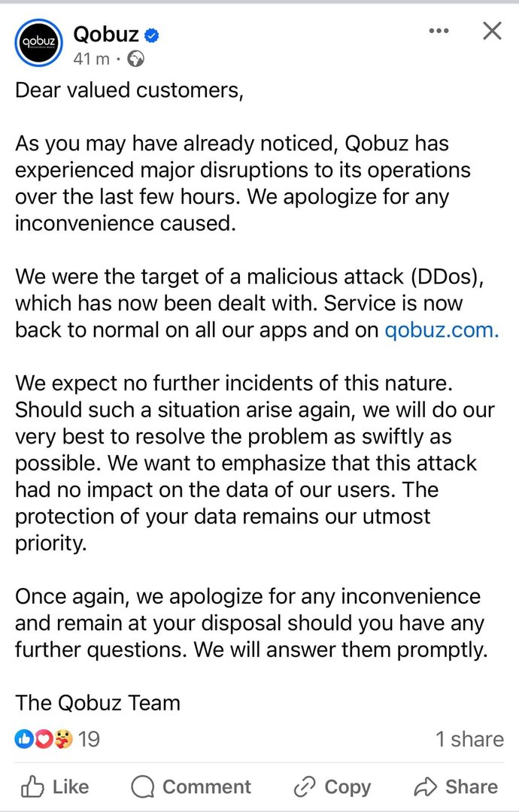
Task: Close the post with the X button
Action: [x=491, y=31]
